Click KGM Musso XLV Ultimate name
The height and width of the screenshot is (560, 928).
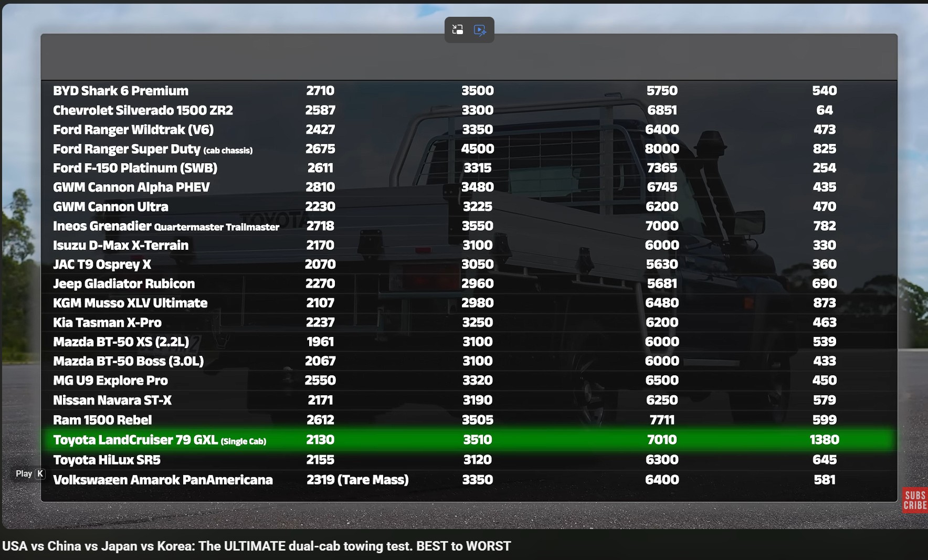[x=130, y=303]
